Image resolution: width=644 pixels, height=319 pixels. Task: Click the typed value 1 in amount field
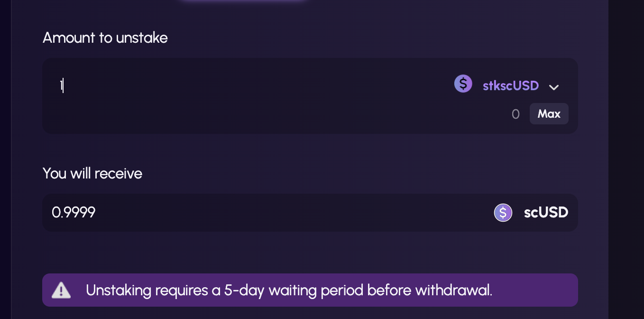(x=61, y=86)
